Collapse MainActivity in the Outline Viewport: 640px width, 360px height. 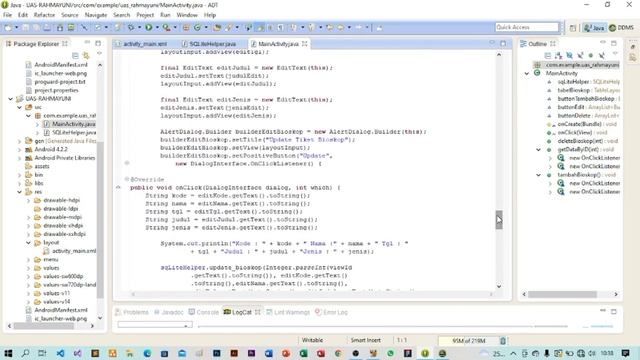(x=527, y=73)
